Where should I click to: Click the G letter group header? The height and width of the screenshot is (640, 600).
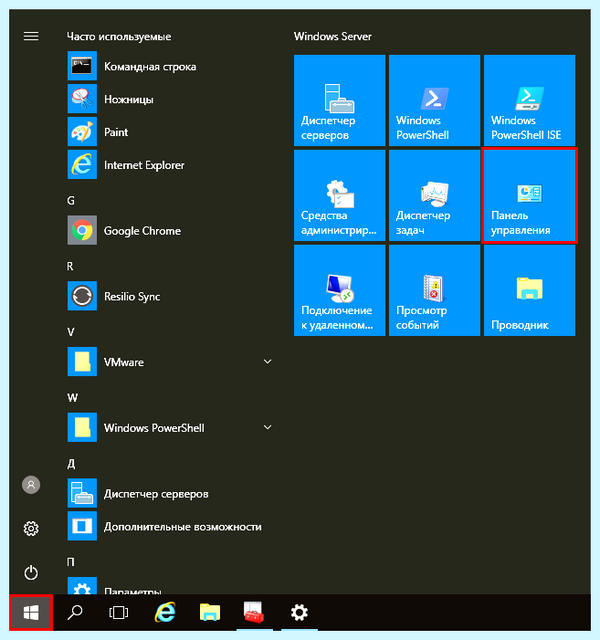point(71,200)
